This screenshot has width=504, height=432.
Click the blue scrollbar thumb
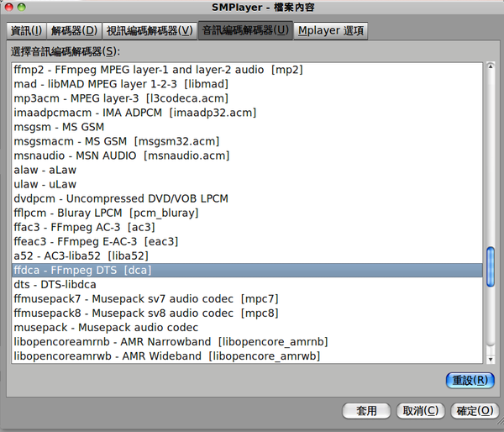click(x=491, y=266)
